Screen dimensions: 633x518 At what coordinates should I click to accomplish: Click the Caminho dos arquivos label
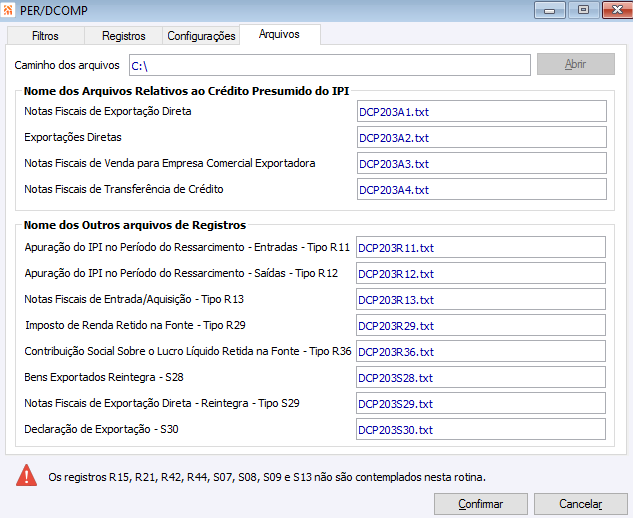click(67, 65)
